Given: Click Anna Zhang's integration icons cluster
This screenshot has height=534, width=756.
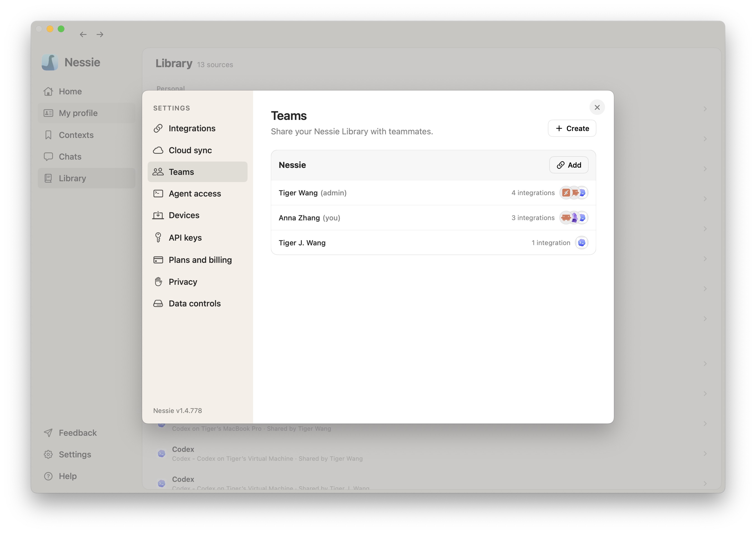Looking at the screenshot, I should click(x=574, y=218).
